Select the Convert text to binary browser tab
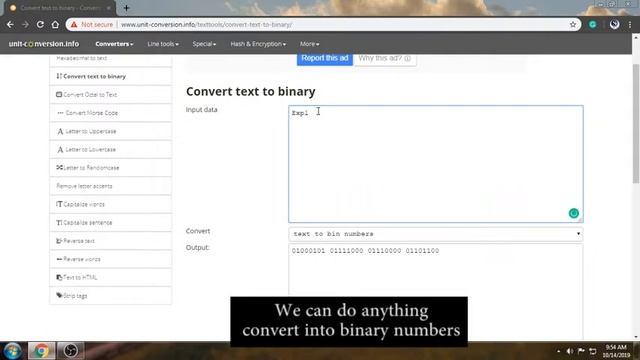This screenshot has height=360, width=640. pos(61,8)
